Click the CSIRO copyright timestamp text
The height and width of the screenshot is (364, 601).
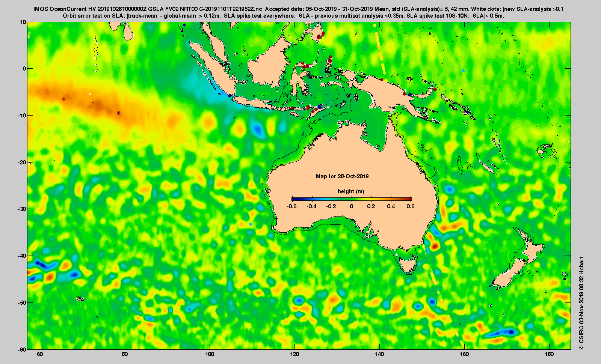coord(581,303)
